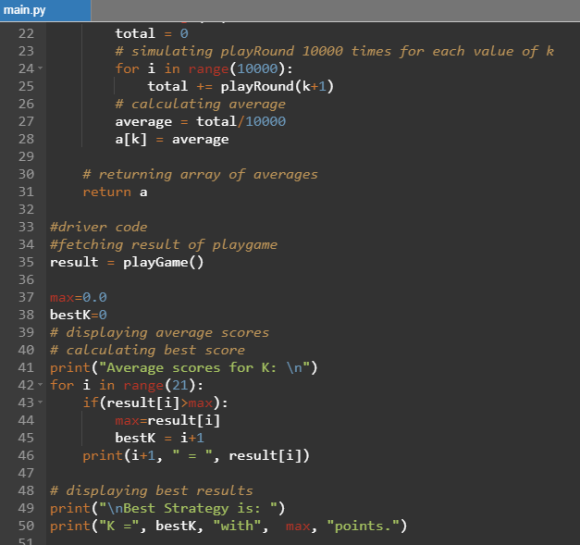Click print "Average scores for K" line
This screenshot has width=580, height=545.
tap(184, 368)
